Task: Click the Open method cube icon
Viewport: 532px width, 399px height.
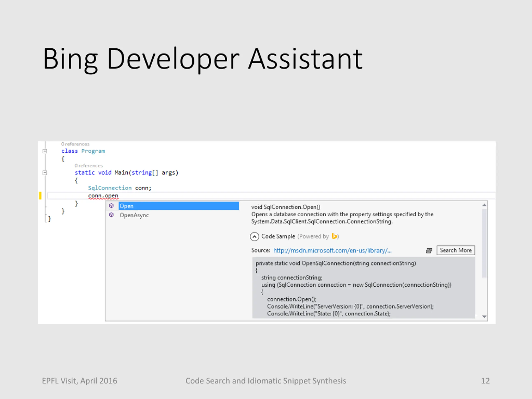Action: click(x=111, y=206)
